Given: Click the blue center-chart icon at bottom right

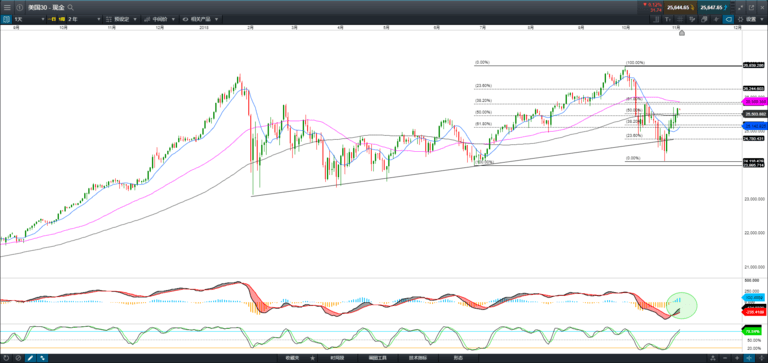Looking at the screenshot, I should tap(749, 358).
